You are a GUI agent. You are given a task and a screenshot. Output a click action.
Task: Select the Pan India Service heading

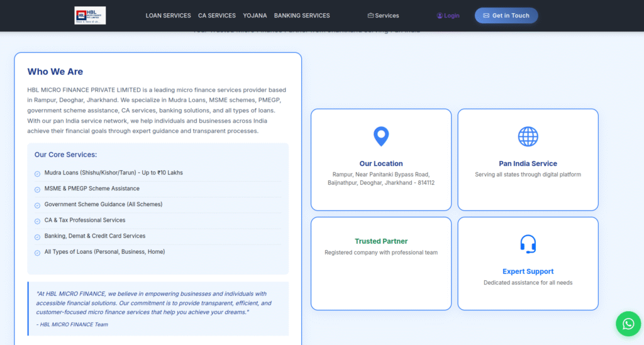[528, 163]
